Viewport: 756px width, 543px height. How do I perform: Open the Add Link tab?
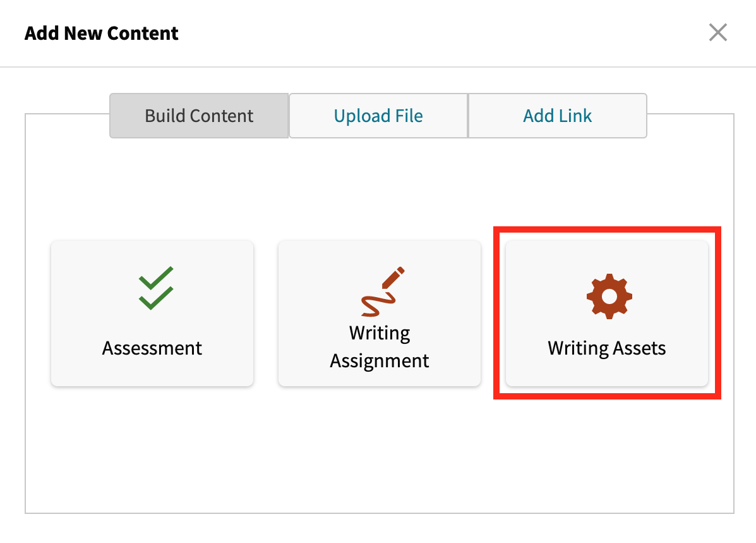coord(557,116)
